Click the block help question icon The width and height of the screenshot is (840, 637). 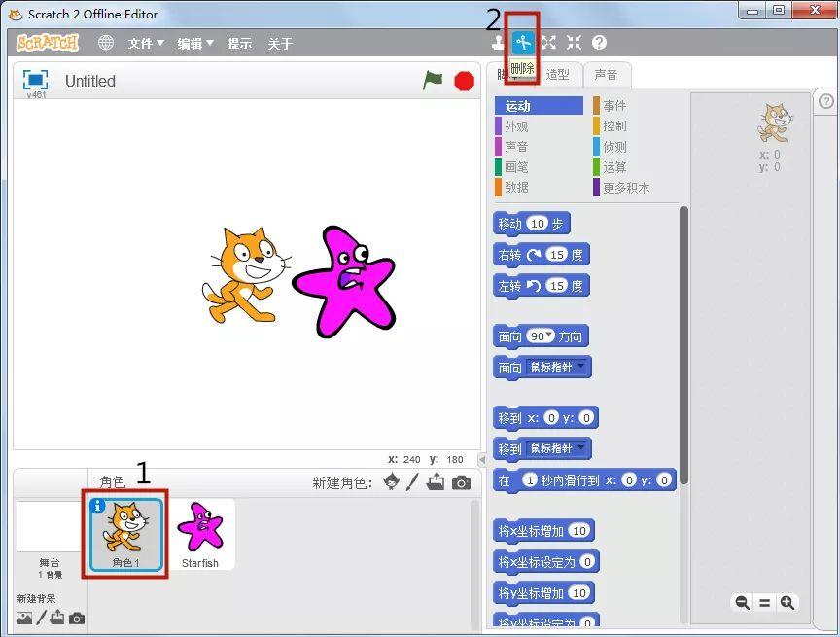point(599,43)
